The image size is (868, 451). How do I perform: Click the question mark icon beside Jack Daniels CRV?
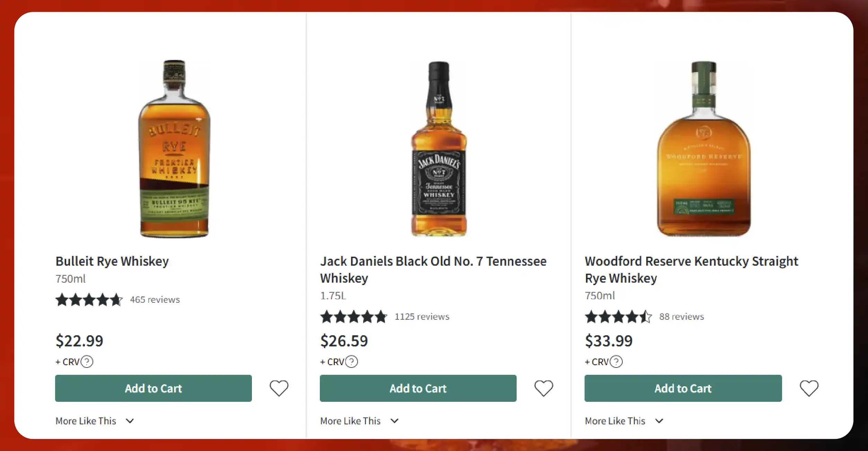point(351,362)
